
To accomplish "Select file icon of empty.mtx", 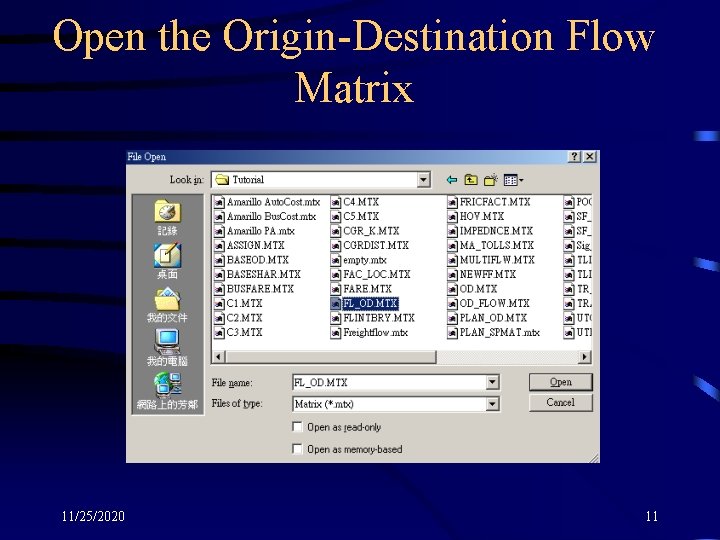I will (336, 260).
